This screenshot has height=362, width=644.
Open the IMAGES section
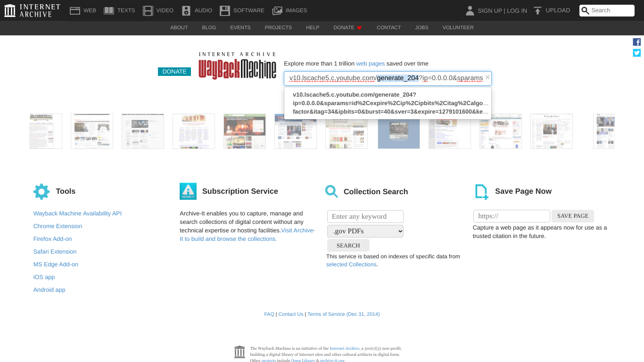pyautogui.click(x=289, y=10)
